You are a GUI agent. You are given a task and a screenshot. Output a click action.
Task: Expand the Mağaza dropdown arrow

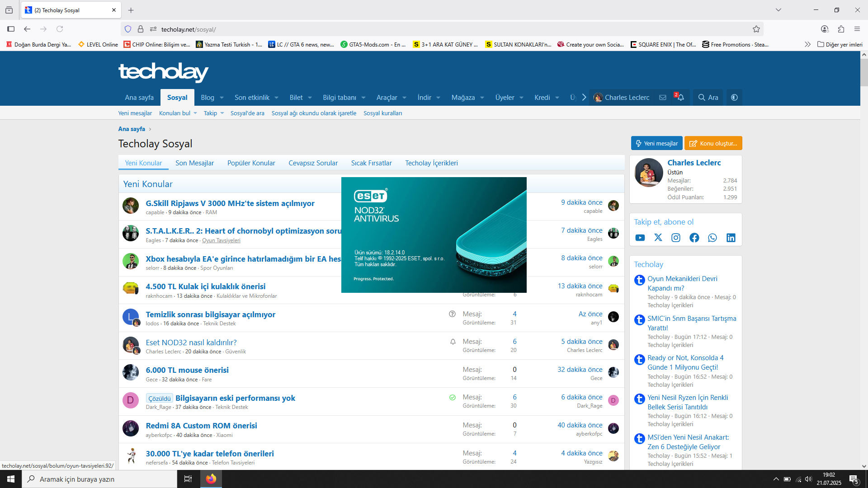482,98
